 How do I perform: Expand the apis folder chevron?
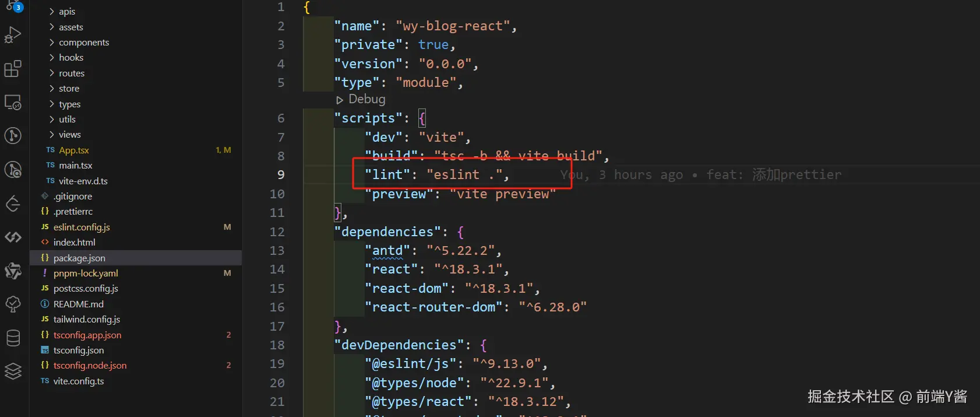(x=52, y=12)
